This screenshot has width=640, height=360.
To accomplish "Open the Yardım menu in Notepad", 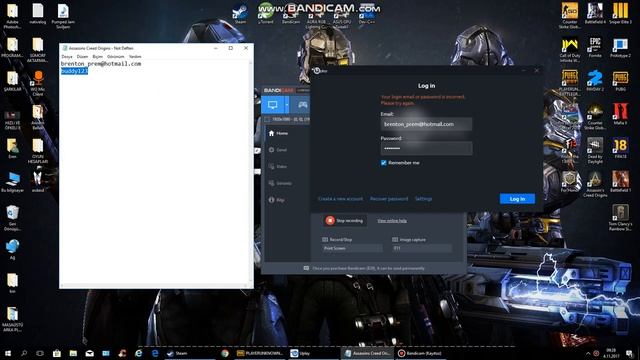I will (x=135, y=57).
